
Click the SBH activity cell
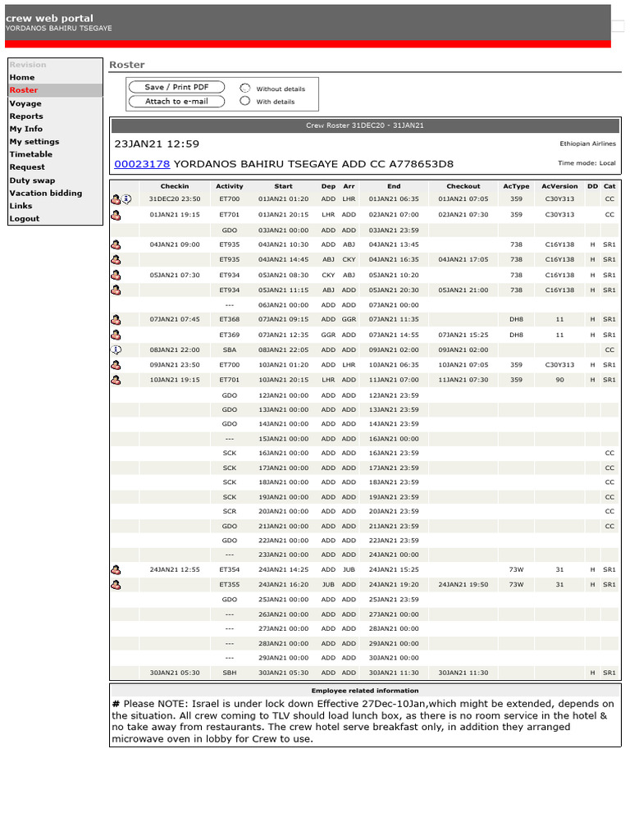pos(230,673)
